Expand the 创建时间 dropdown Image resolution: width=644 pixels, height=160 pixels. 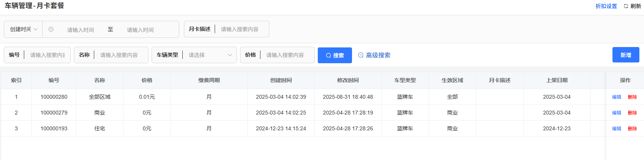(x=23, y=29)
